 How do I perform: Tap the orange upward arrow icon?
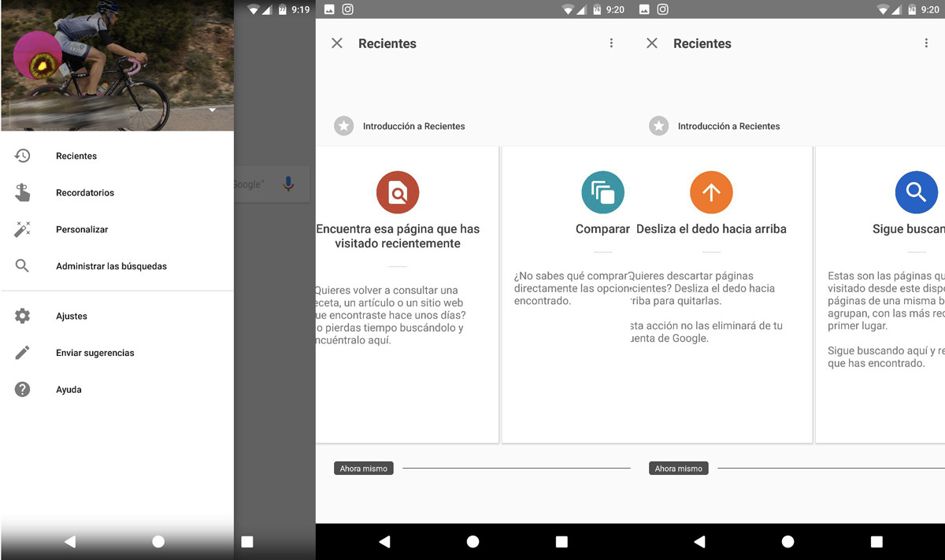coord(711,192)
